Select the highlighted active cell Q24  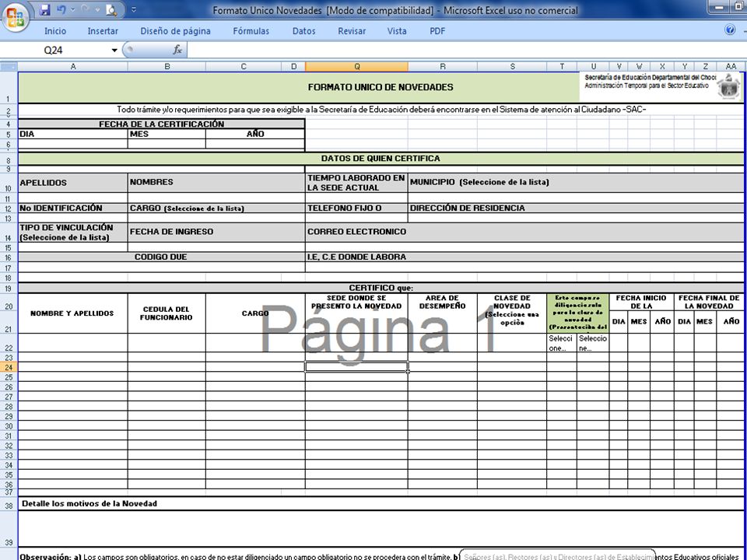coord(356,366)
